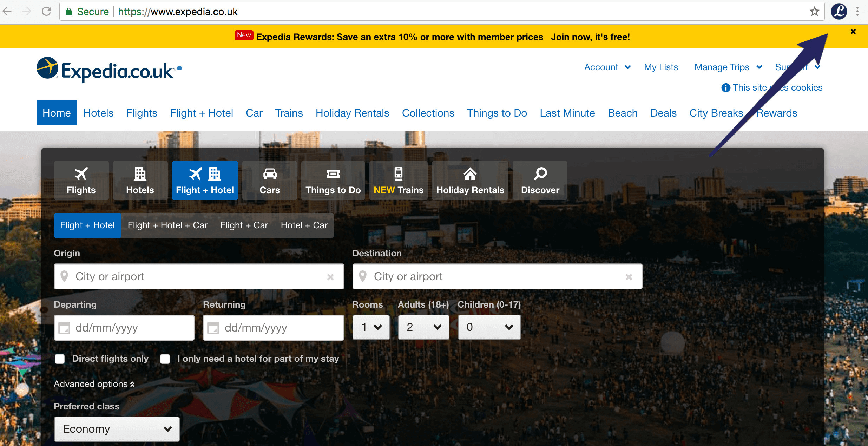Choose Hotel + Car package
Screen dimensions: 868x446
[304, 225]
